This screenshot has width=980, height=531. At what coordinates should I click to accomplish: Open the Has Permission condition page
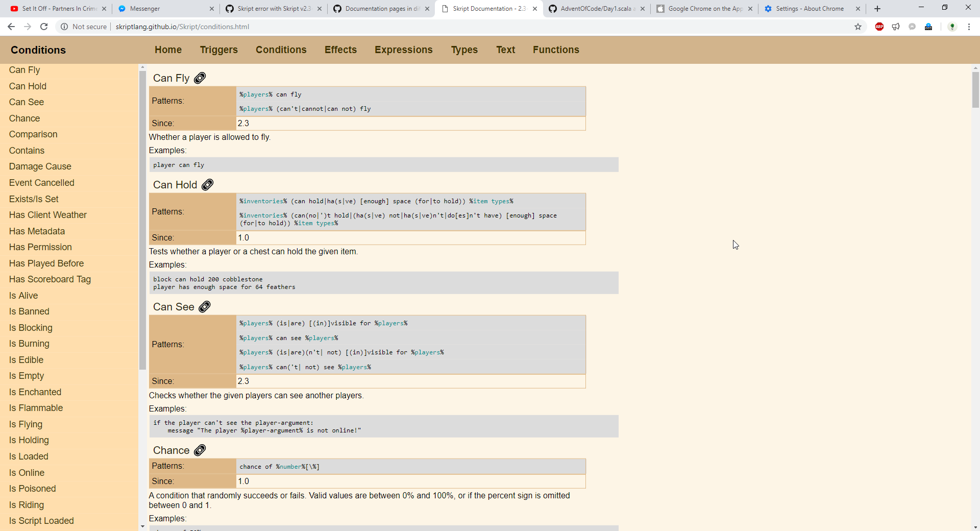coord(40,247)
